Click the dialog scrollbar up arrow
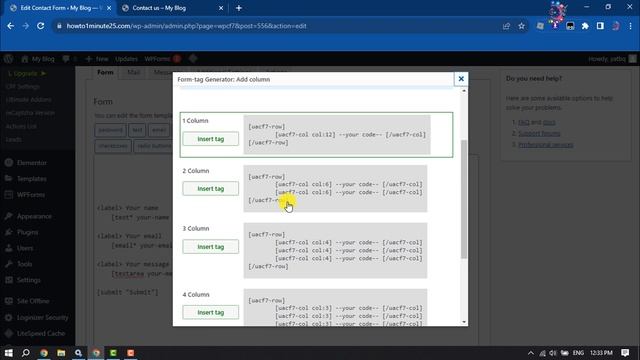640x360 pixels. [464, 91]
